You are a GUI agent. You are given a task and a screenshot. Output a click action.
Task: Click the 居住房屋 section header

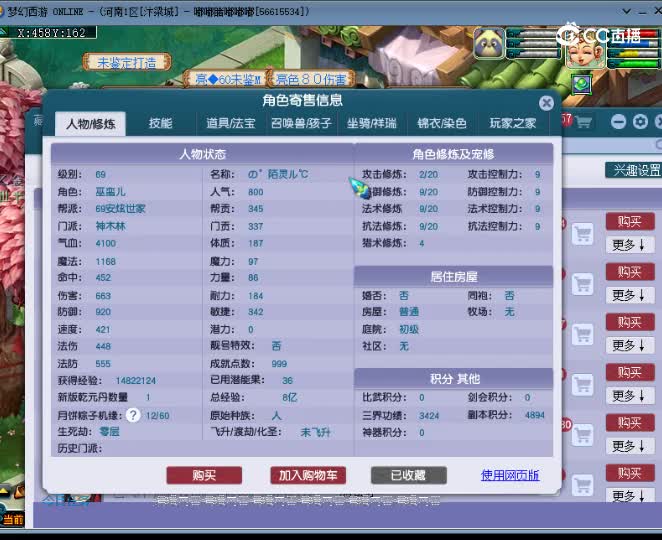[x=453, y=277]
